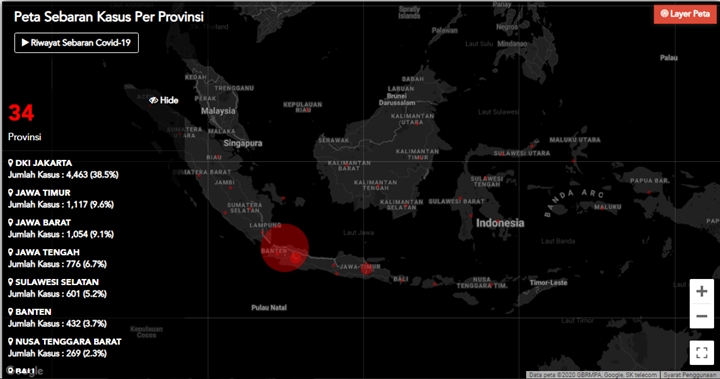The height and width of the screenshot is (379, 720).
Task: Click Jumlah Kasus : 432 (3.7%) text
Action: [57, 324]
